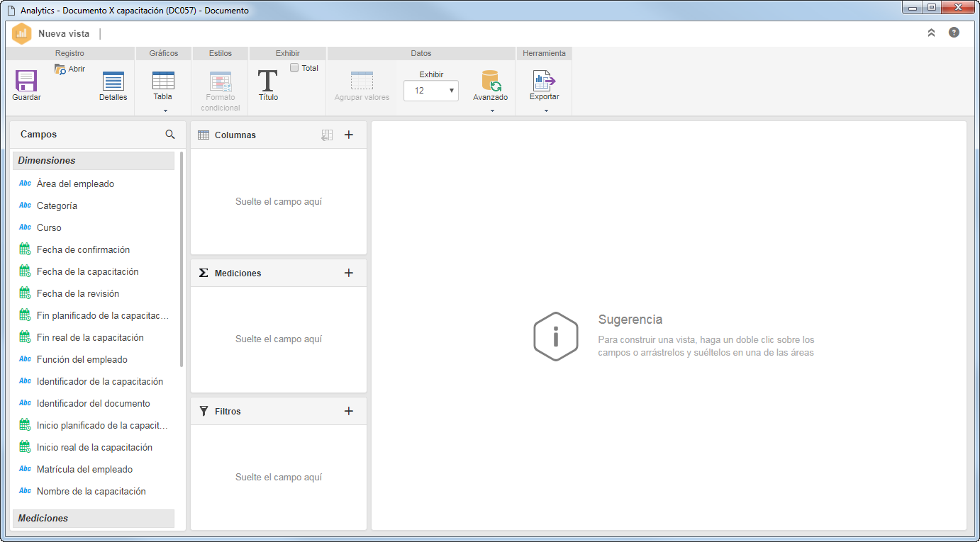Viewport: 980px width, 542px height.
Task: Show Detalles of the view
Action: coord(113,86)
